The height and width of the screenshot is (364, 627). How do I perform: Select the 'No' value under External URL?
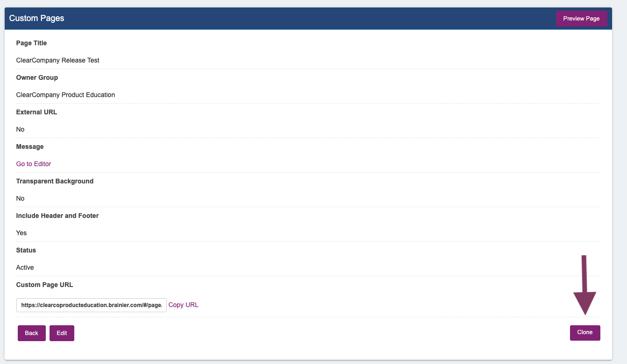pyautogui.click(x=21, y=129)
